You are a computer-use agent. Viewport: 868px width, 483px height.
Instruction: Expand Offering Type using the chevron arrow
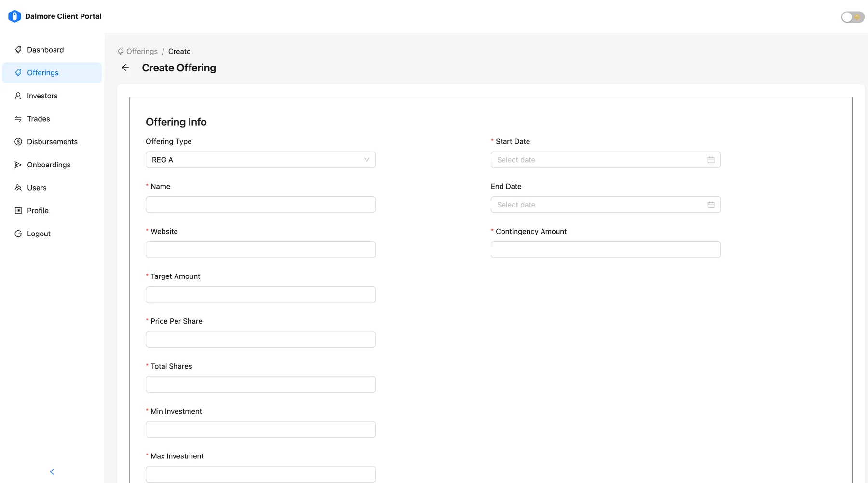(x=366, y=160)
